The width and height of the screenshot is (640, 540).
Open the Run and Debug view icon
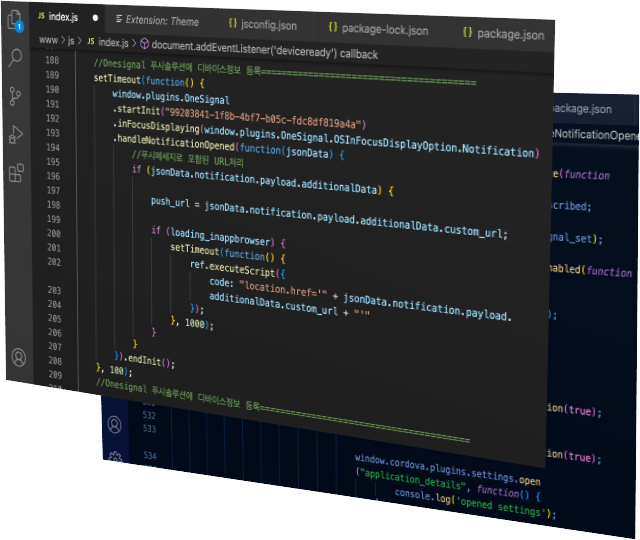pos(16,135)
